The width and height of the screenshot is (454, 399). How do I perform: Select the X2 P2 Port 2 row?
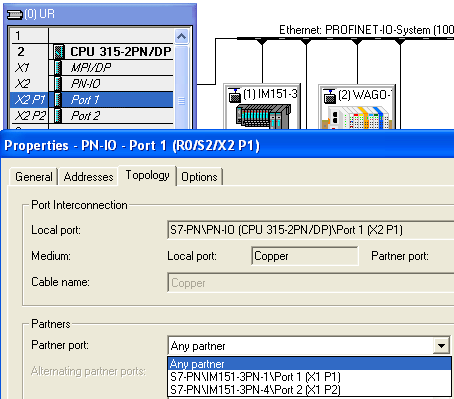click(x=92, y=116)
